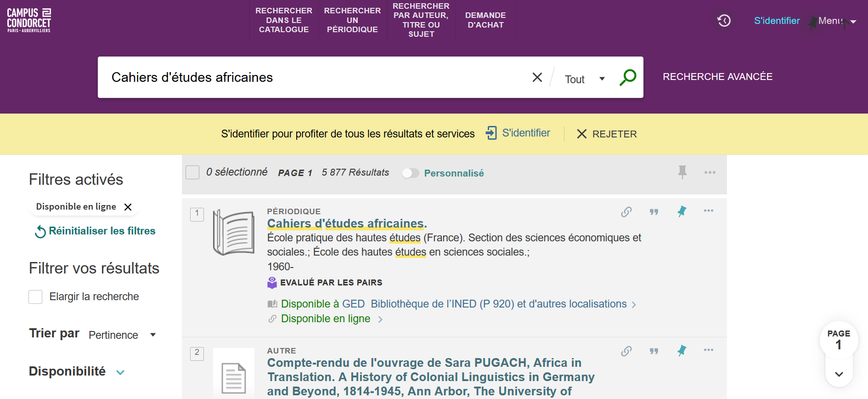
Task: Click the '5 877 Résultats' count text
Action: (355, 172)
